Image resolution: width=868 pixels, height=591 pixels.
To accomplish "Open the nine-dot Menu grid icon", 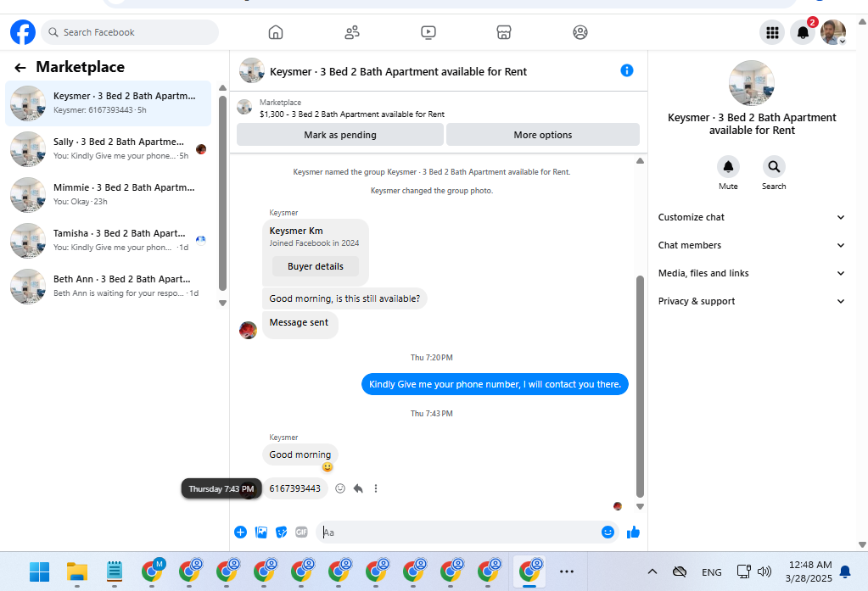I will (772, 33).
